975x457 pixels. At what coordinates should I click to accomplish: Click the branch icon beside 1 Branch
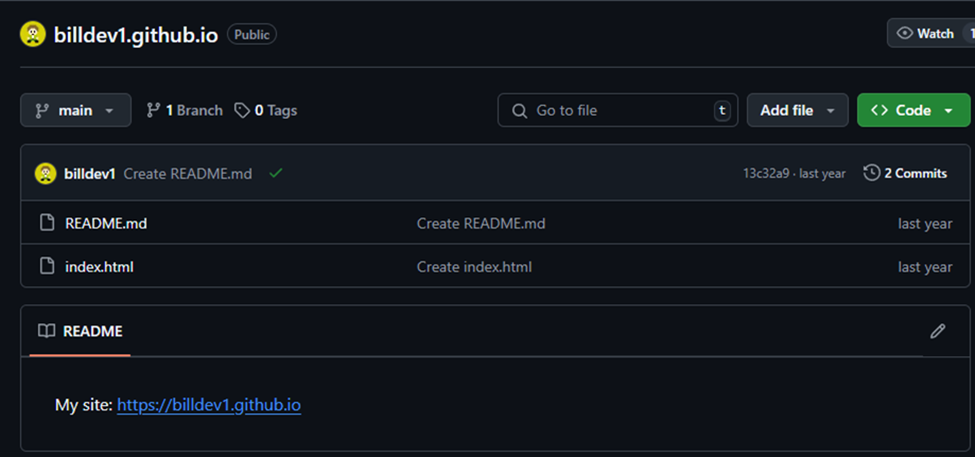click(x=153, y=110)
